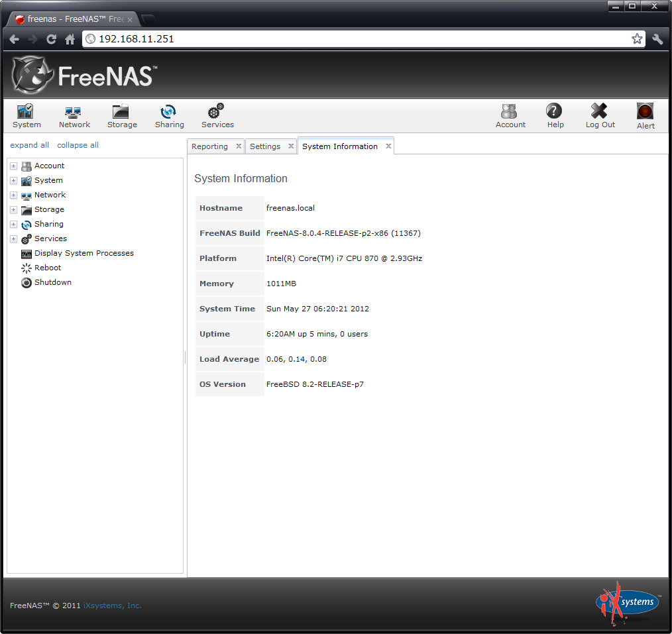Click the sidebar splitter handle
The image size is (672, 634).
pos(185,357)
